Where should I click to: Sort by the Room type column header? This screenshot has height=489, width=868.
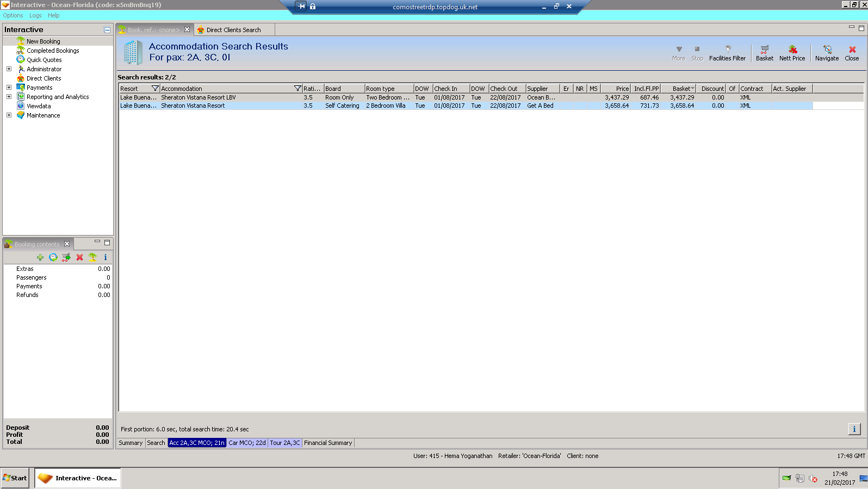tap(389, 89)
